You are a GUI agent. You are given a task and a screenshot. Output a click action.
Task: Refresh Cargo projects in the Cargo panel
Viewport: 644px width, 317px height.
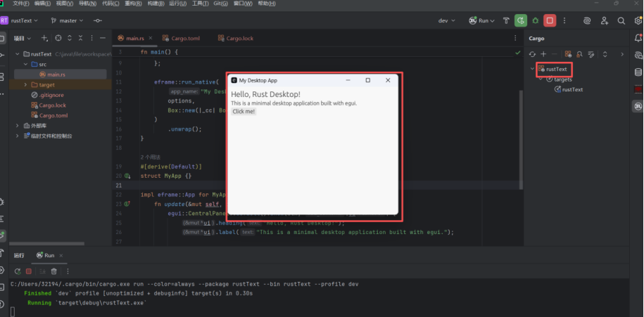point(532,54)
